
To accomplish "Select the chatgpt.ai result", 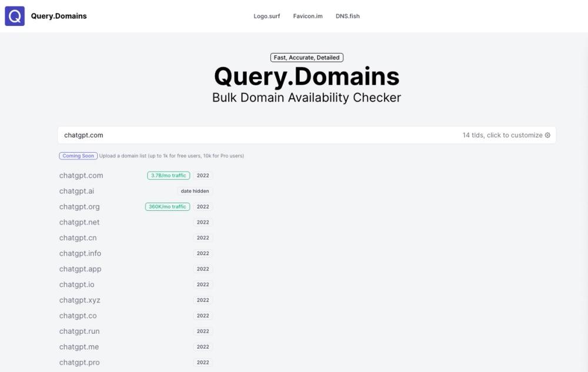I will 76,191.
